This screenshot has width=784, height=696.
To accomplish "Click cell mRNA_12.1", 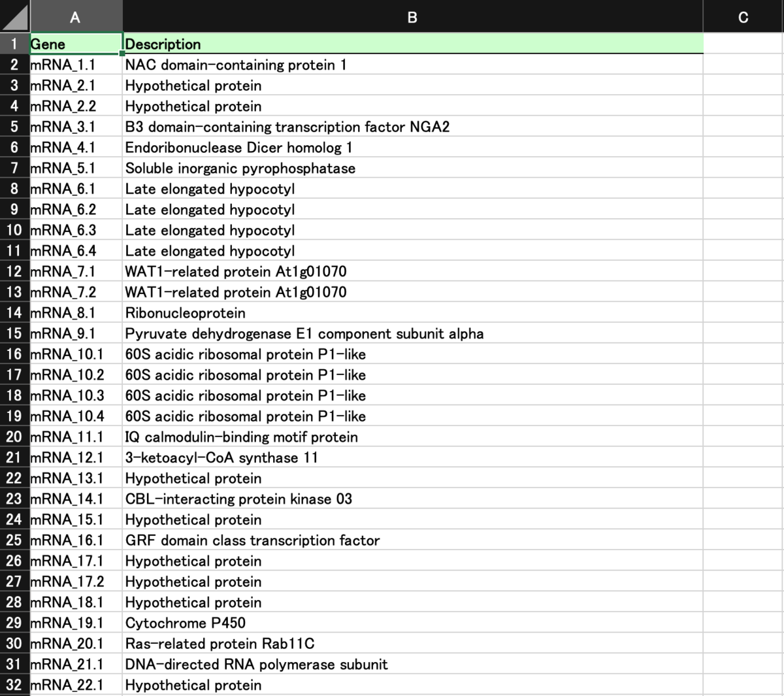I will [76, 457].
